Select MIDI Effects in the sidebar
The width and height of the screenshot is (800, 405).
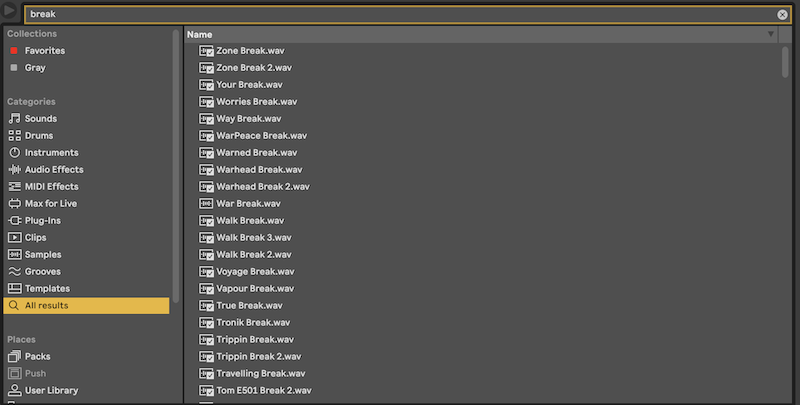click(51, 186)
